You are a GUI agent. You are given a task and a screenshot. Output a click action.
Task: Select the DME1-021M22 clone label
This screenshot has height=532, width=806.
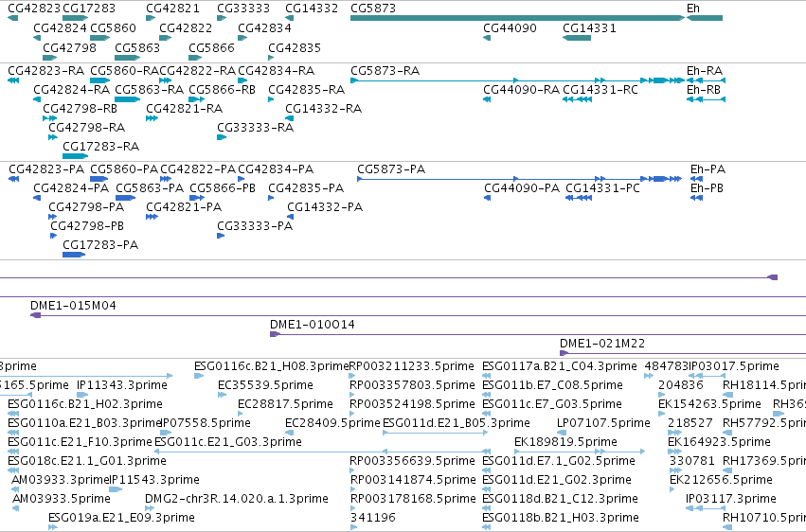[x=602, y=344]
